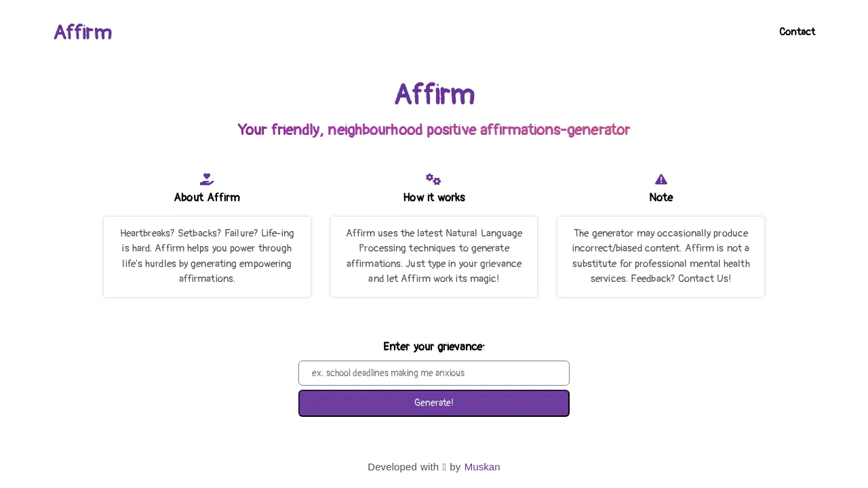Click the Note disclaimer card
Screen dimensions: 868x488
(660, 256)
